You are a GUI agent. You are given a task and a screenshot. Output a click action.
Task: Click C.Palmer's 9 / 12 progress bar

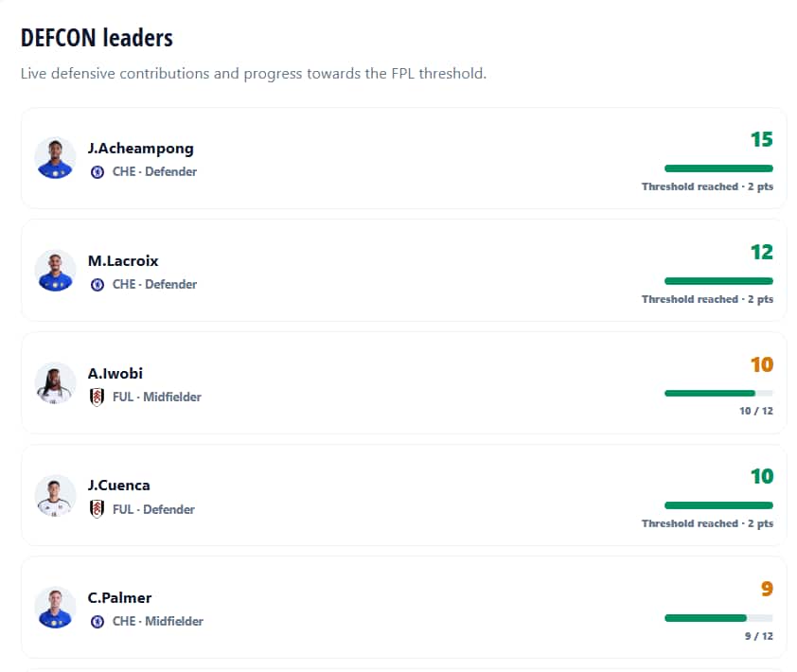718,618
